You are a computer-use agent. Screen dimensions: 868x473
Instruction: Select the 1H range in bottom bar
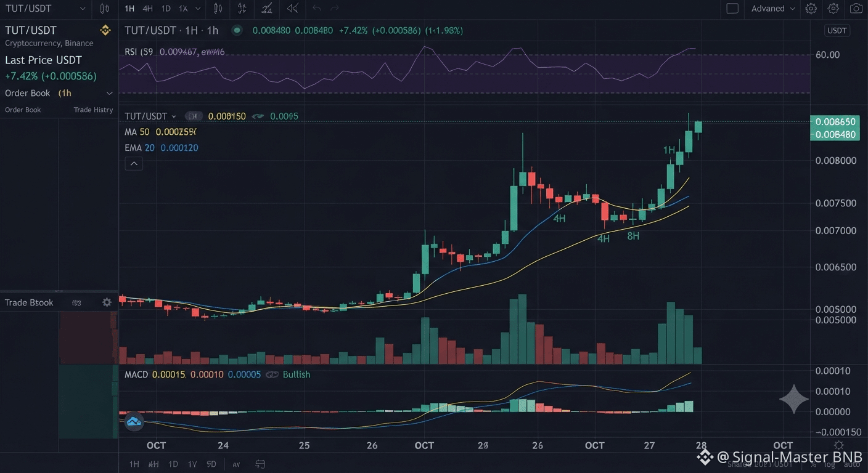[134, 464]
